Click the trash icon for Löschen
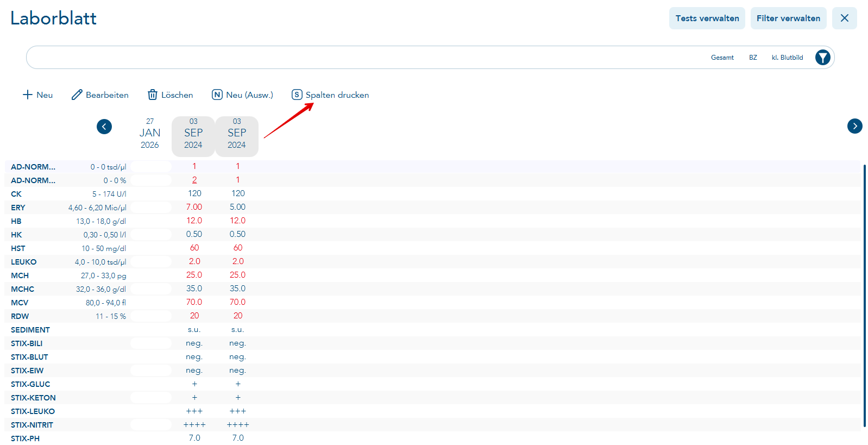The height and width of the screenshot is (445, 868). (153, 95)
